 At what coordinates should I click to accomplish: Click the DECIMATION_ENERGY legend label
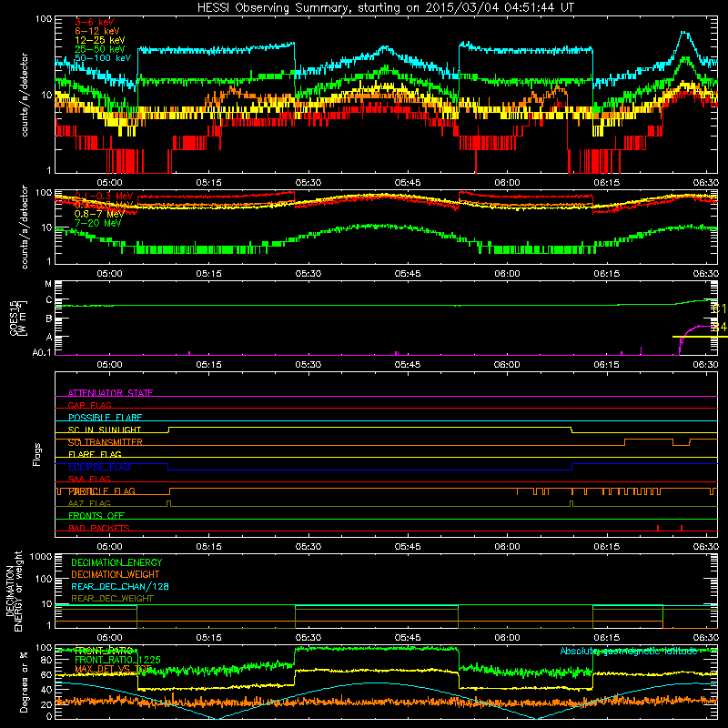116,562
